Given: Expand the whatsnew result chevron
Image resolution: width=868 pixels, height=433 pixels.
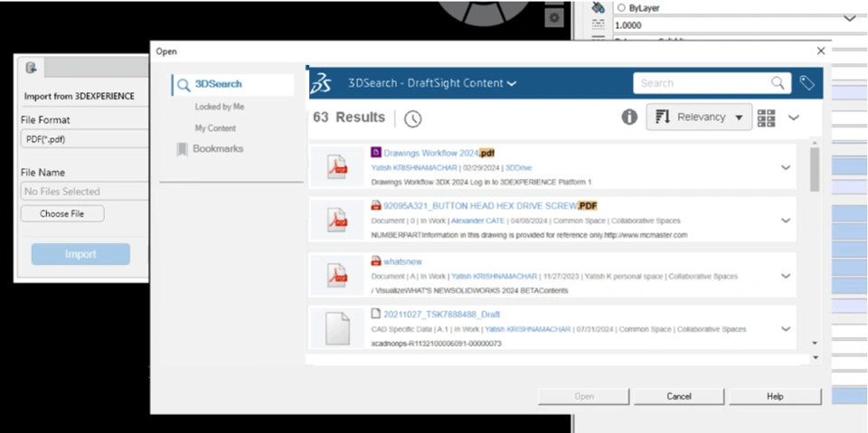Looking at the screenshot, I should click(x=785, y=276).
